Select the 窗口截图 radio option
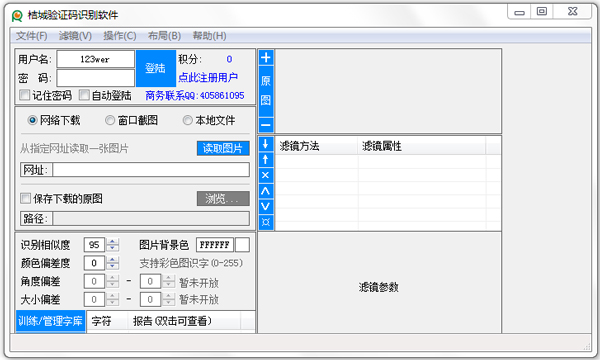This screenshot has height=360, width=600. (110, 121)
